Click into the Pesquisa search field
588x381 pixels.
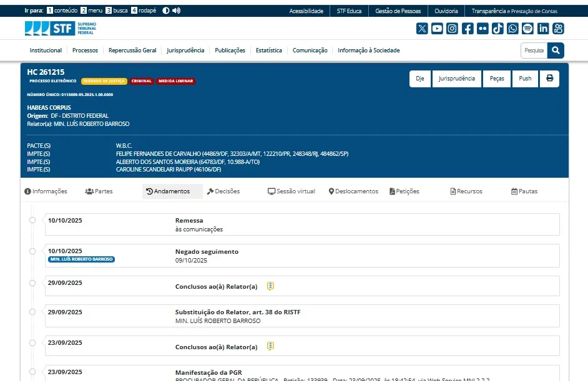(534, 51)
